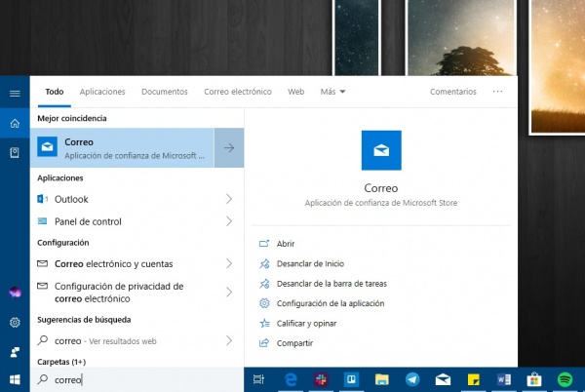Open File Explorer from taskbar
The image size is (585, 392).
tap(381, 379)
